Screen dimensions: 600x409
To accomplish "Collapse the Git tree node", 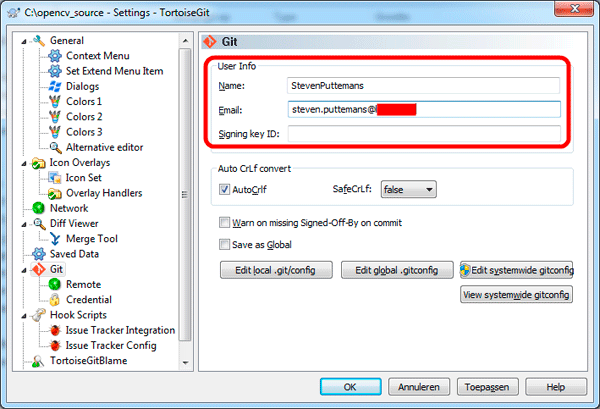I will pyautogui.click(x=24, y=270).
